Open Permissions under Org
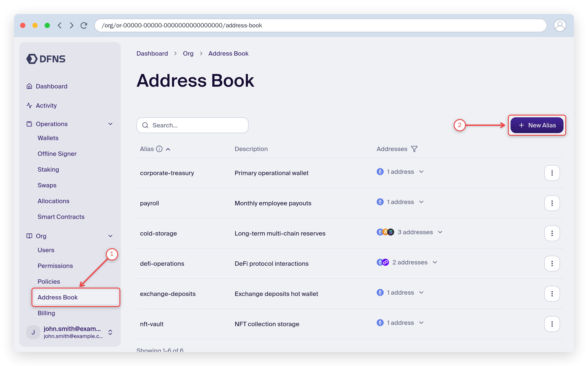 55,266
